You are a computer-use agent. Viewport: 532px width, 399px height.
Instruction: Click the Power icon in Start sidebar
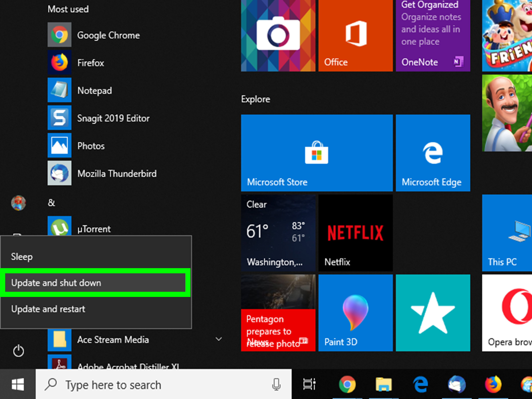click(x=18, y=351)
